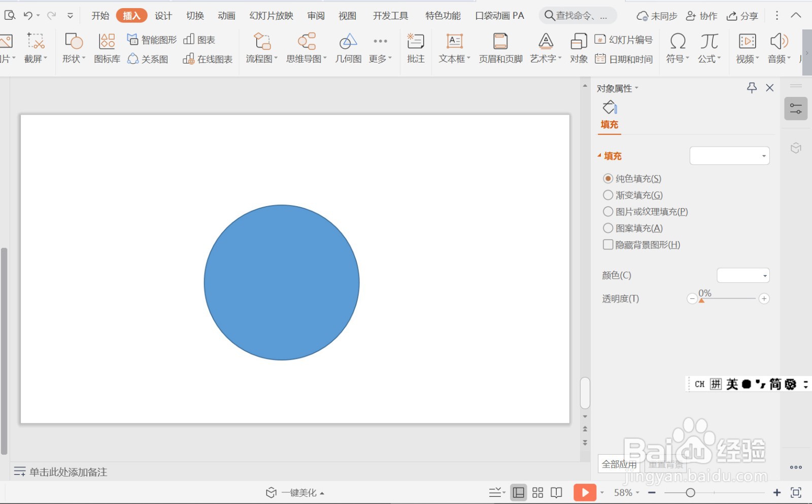
Task: Insert 日期和时间 date and time
Action: click(624, 59)
